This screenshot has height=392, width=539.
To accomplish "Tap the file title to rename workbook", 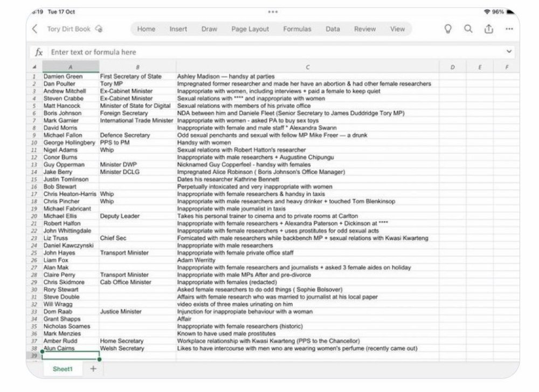I will pos(68,29).
